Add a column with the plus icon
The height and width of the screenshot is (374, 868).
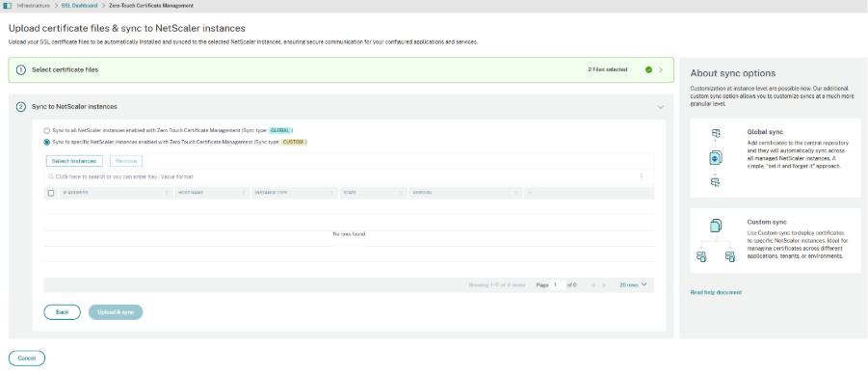pyautogui.click(x=530, y=193)
